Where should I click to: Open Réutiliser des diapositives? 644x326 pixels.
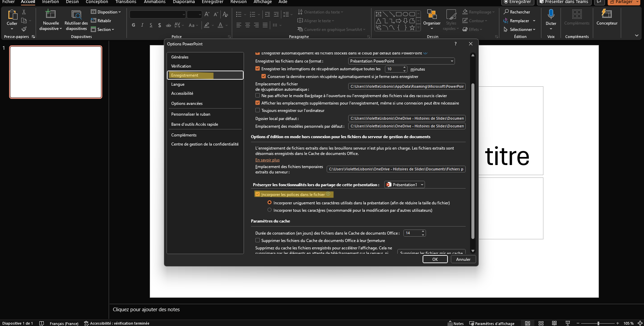click(76, 20)
